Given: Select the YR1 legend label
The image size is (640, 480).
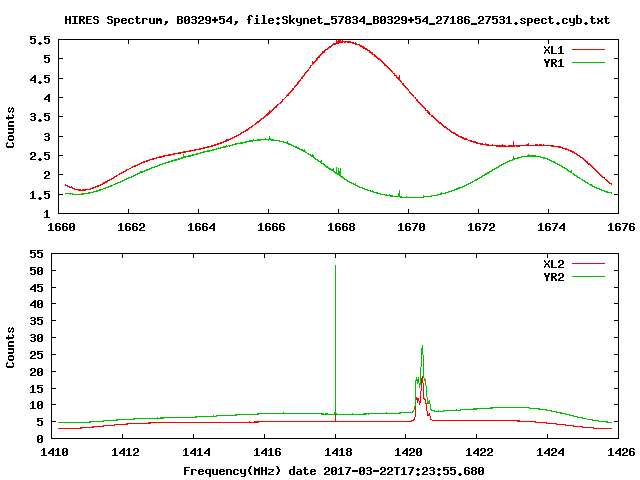Looking at the screenshot, I should (554, 63).
